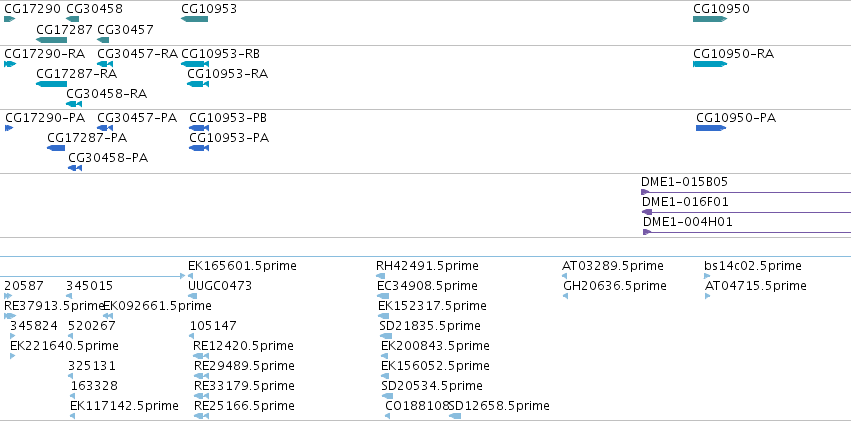This screenshot has width=851, height=421.
Task: Select the EC34908.5prime EST glyph
Action: tap(383, 296)
